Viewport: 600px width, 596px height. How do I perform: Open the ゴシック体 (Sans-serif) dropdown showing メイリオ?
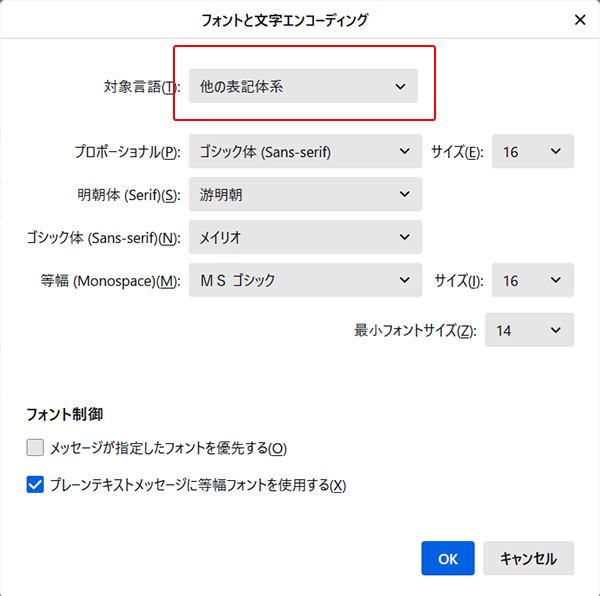[x=305, y=237]
